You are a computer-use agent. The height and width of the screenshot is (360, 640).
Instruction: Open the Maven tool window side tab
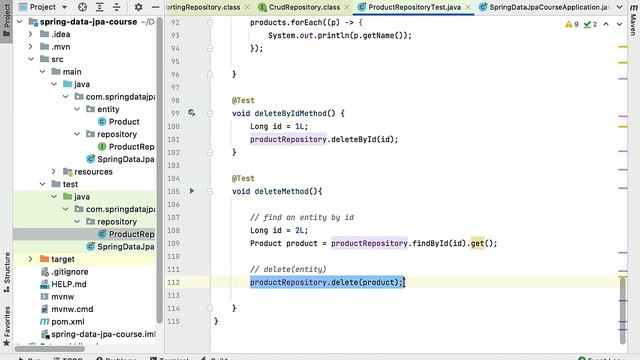pos(633,20)
